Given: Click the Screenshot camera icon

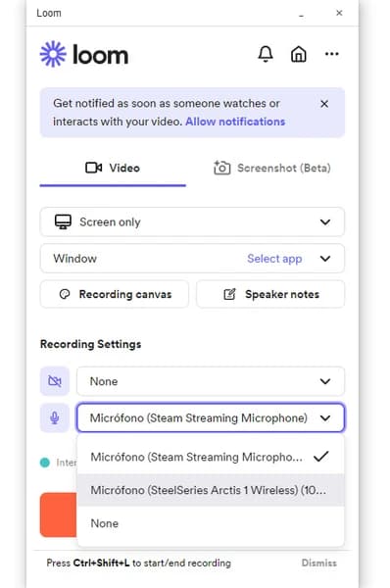Looking at the screenshot, I should tap(222, 168).
